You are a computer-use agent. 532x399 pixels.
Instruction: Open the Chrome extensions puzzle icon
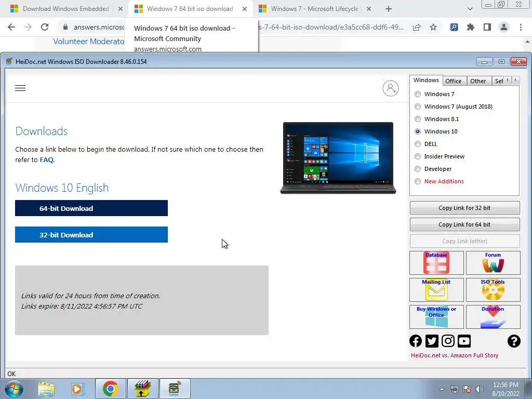click(471, 27)
